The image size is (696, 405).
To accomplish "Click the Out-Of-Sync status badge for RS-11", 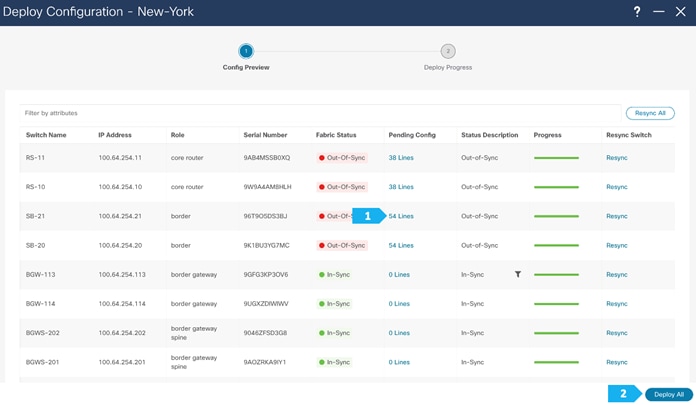I will pos(342,158).
